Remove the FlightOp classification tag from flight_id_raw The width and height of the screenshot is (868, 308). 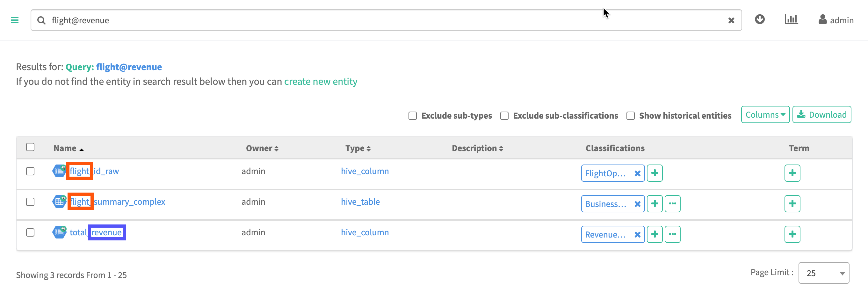[x=637, y=173]
